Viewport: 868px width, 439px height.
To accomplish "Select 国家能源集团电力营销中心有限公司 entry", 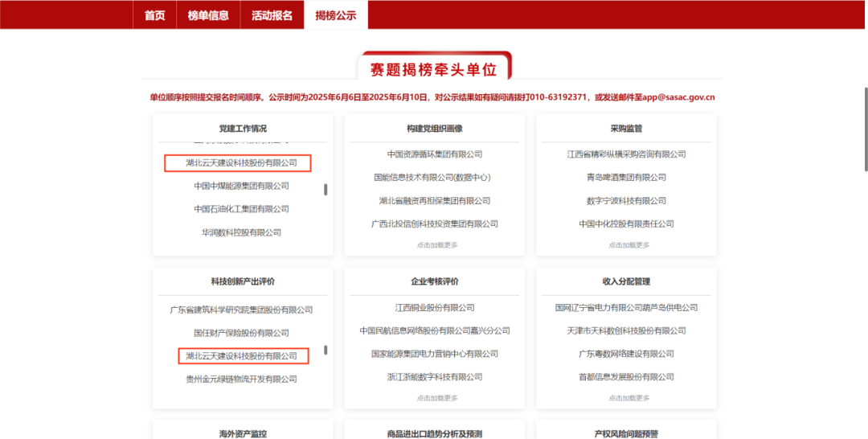I will [x=435, y=353].
